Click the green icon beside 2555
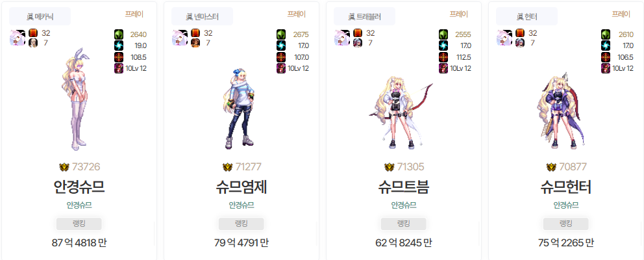The image size is (644, 260). [x=443, y=34]
